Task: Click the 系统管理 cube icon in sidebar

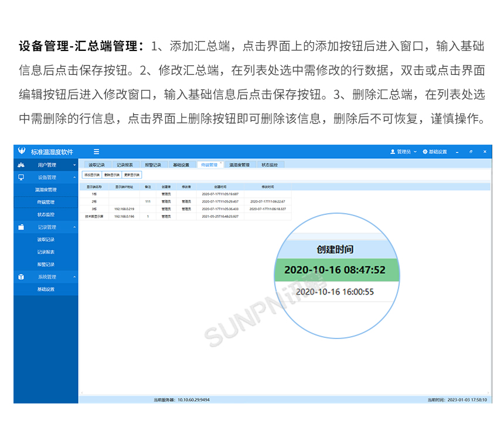Action: pyautogui.click(x=22, y=276)
